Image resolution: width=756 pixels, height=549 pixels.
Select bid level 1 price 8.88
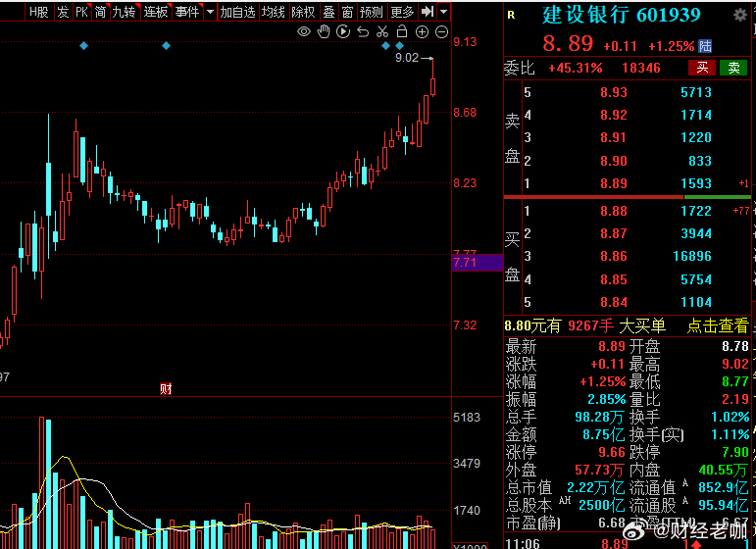(613, 211)
